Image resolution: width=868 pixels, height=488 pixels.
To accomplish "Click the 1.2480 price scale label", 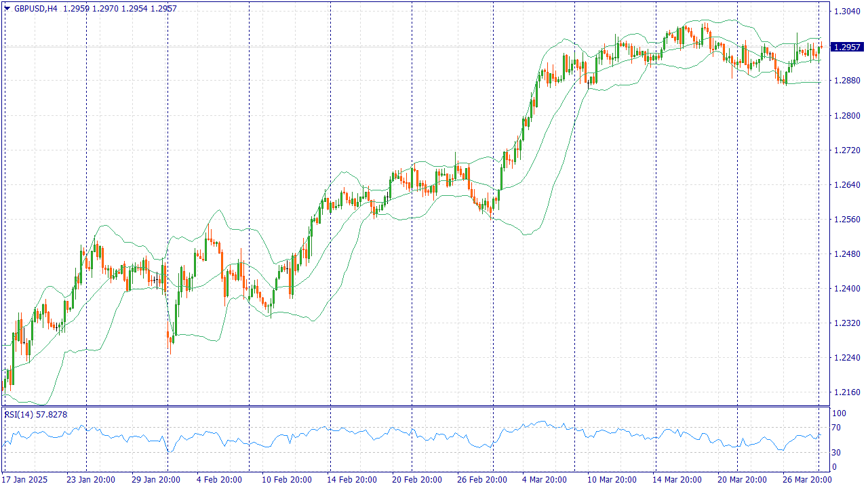I will coord(848,254).
